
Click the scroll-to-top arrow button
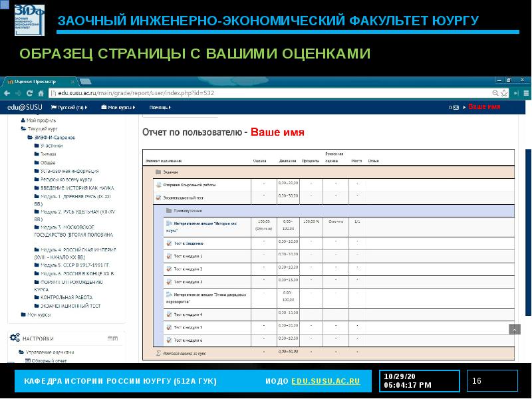tap(514, 329)
